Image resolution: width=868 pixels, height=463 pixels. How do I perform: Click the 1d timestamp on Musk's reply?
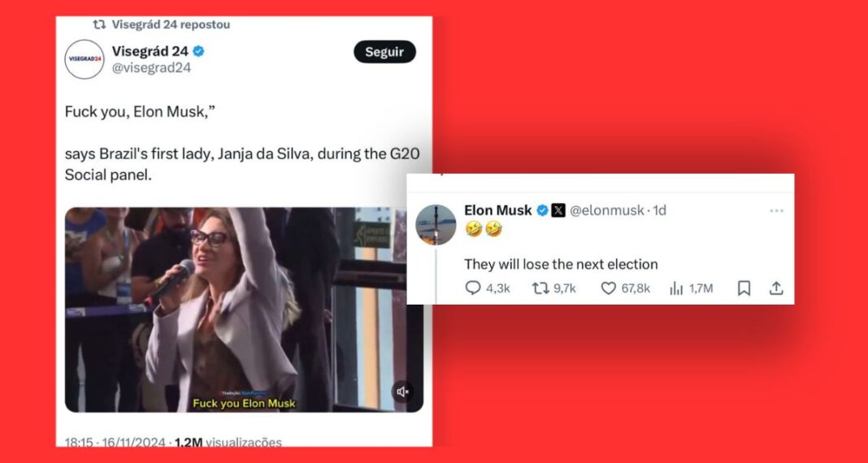tap(660, 210)
